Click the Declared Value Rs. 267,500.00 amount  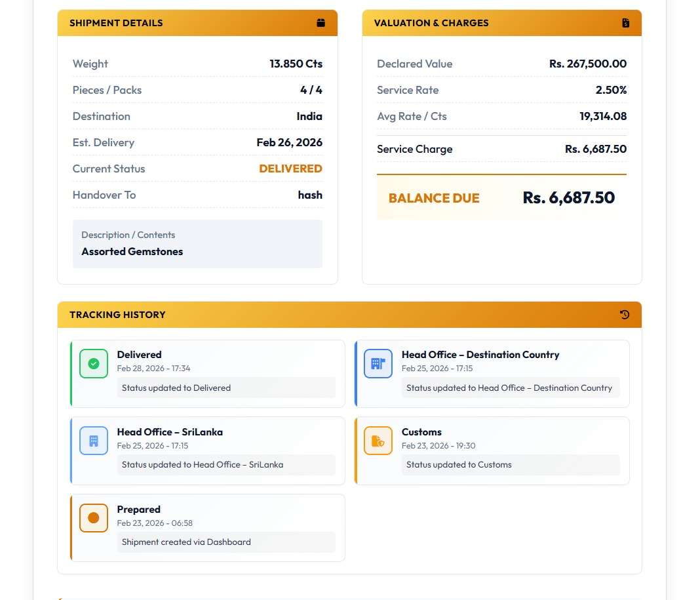pyautogui.click(x=587, y=64)
